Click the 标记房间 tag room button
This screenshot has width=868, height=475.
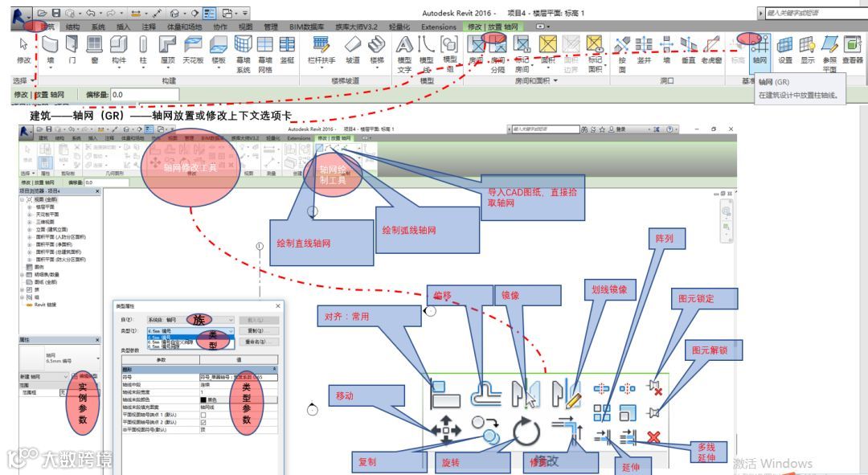(522, 53)
